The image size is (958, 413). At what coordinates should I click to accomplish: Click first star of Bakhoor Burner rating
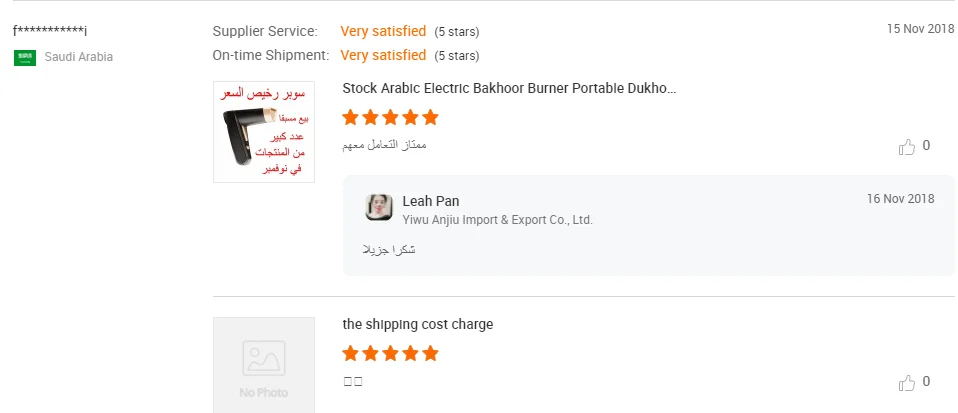coord(350,118)
